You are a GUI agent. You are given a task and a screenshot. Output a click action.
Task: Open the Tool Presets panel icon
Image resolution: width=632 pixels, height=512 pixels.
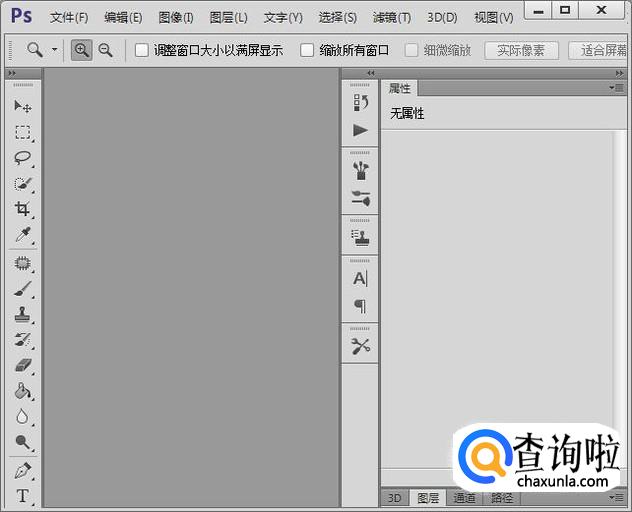click(x=360, y=346)
